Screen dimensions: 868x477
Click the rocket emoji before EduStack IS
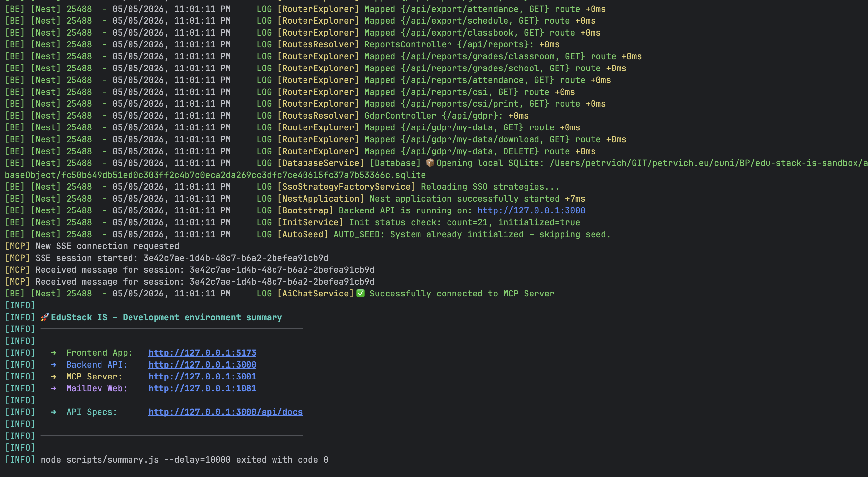click(x=45, y=317)
